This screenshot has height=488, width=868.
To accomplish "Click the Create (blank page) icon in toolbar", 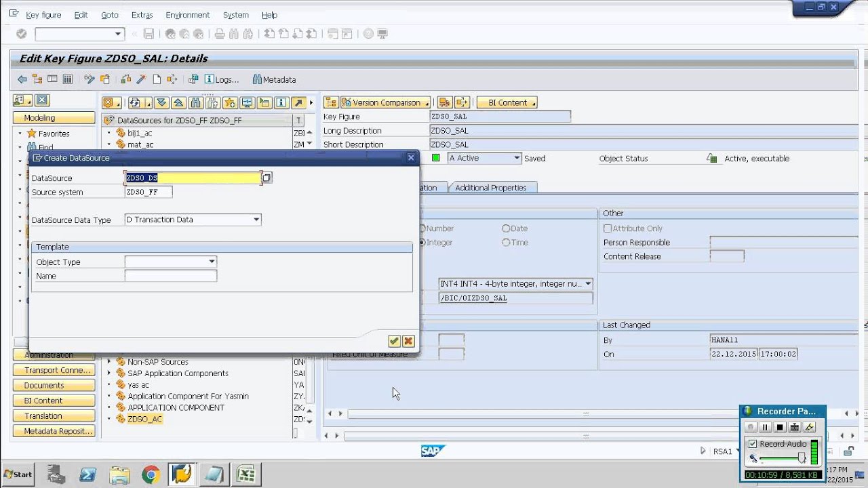I will 157,79.
